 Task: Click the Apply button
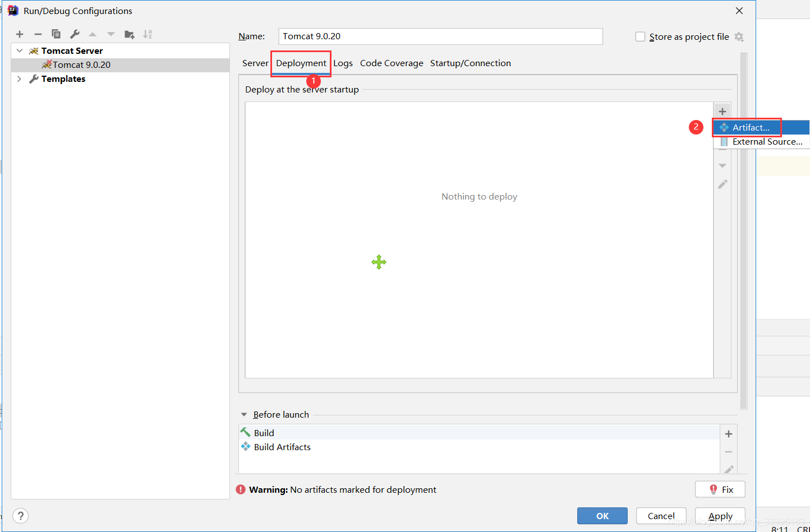720,516
